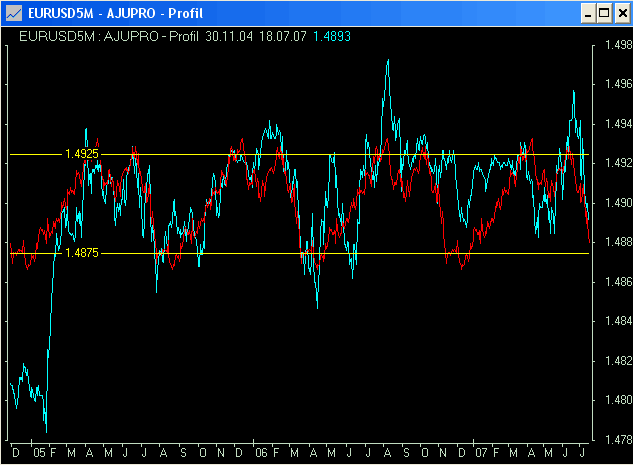Click the '1.480' price axis label
The image size is (633, 465).
click(x=618, y=400)
